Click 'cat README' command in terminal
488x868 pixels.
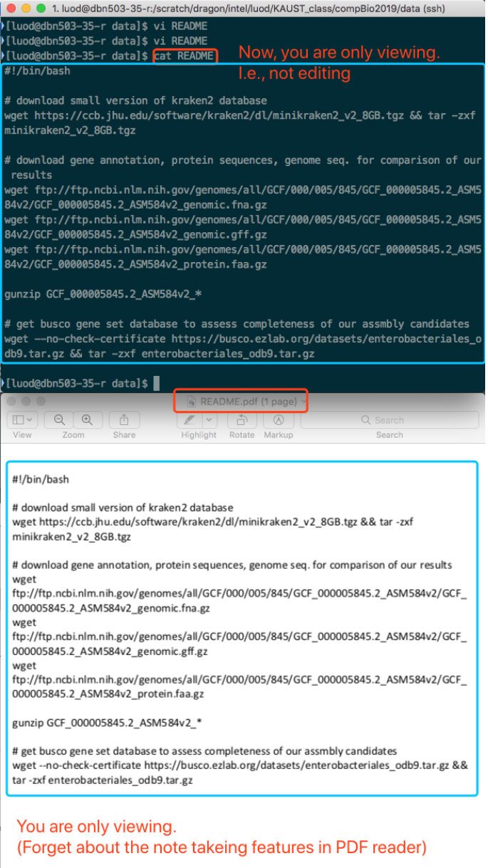click(185, 56)
